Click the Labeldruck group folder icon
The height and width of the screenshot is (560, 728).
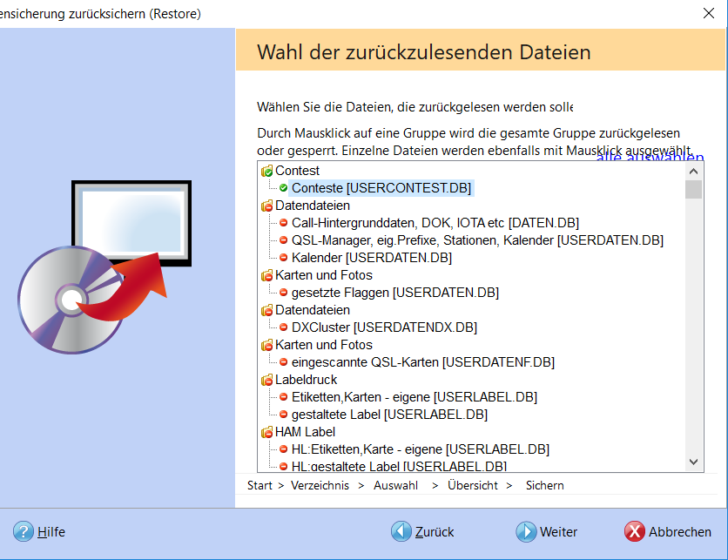267,380
